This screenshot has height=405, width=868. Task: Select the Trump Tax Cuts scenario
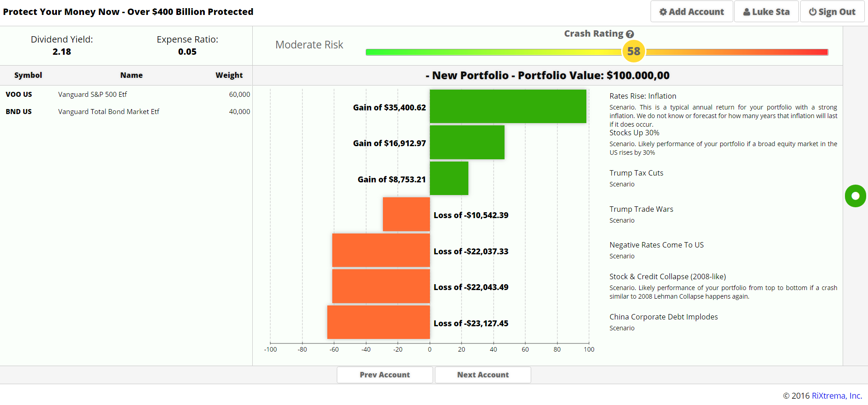tap(636, 173)
